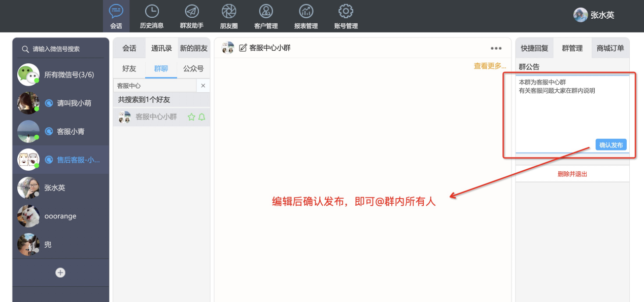The width and height of the screenshot is (644, 302).
Task: Select 所有微信号(3/6) account entry
Action: pos(69,74)
